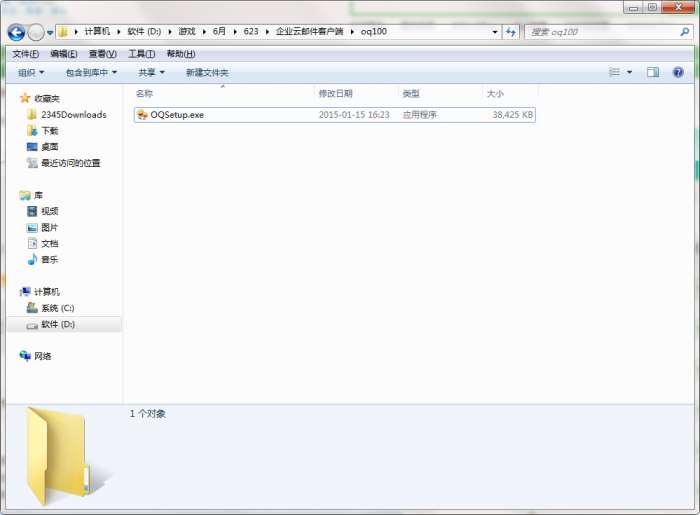Image resolution: width=700 pixels, height=515 pixels.
Task: Click the 38,425 KB size cell
Action: pos(512,115)
